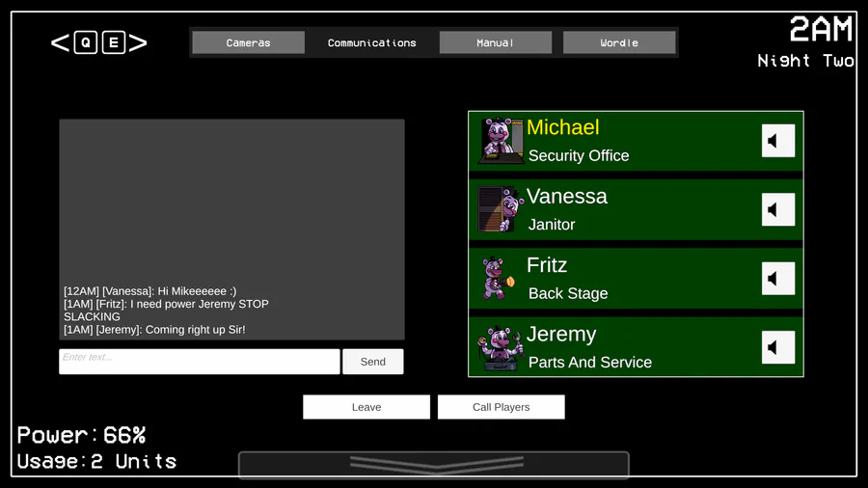The height and width of the screenshot is (488, 868).
Task: Click the Q key icon
Action: point(86,42)
